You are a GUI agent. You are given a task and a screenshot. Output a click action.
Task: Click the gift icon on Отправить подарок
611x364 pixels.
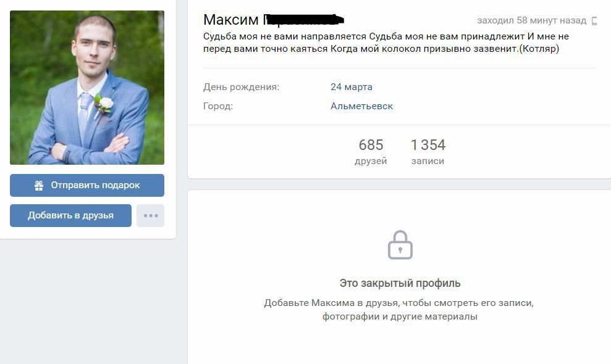pos(38,186)
